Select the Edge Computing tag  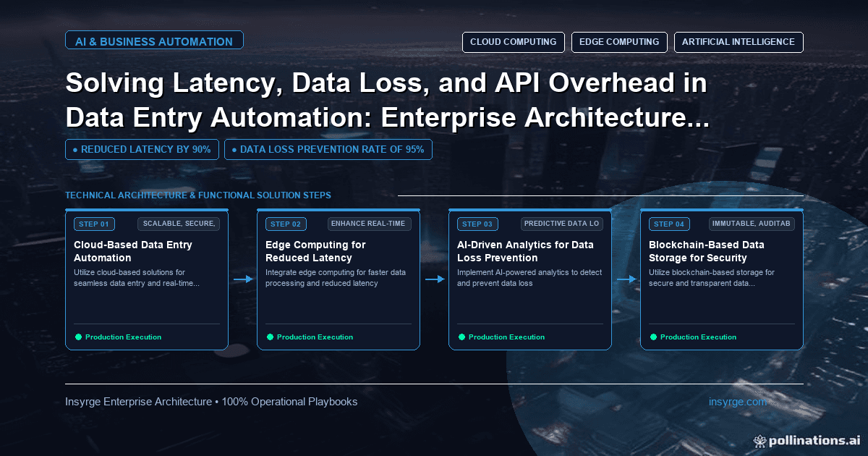click(619, 42)
